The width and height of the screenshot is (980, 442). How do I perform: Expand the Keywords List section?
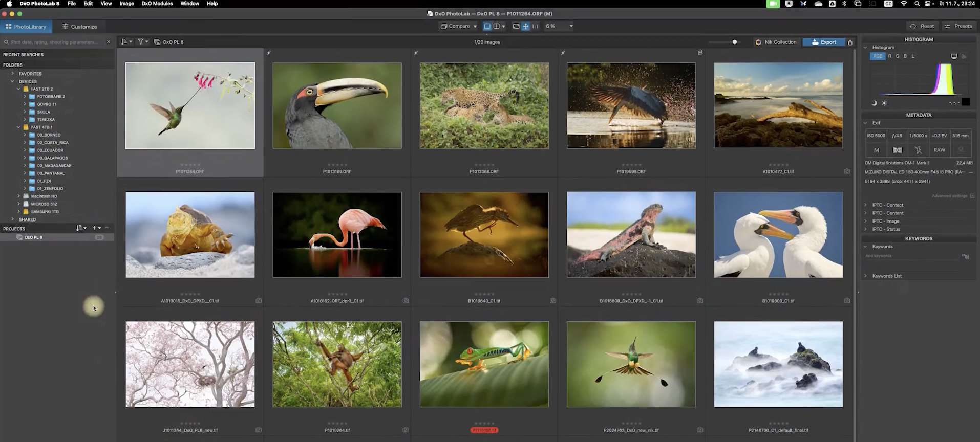tap(866, 276)
